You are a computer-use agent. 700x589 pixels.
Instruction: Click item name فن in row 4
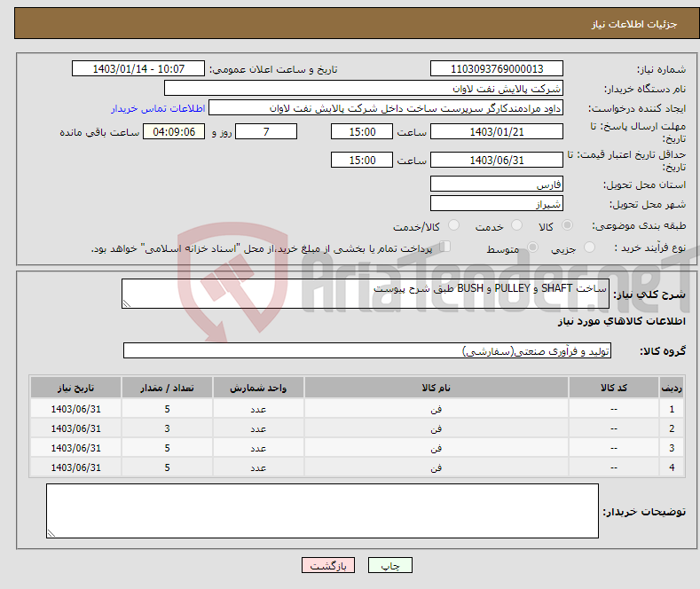437,467
